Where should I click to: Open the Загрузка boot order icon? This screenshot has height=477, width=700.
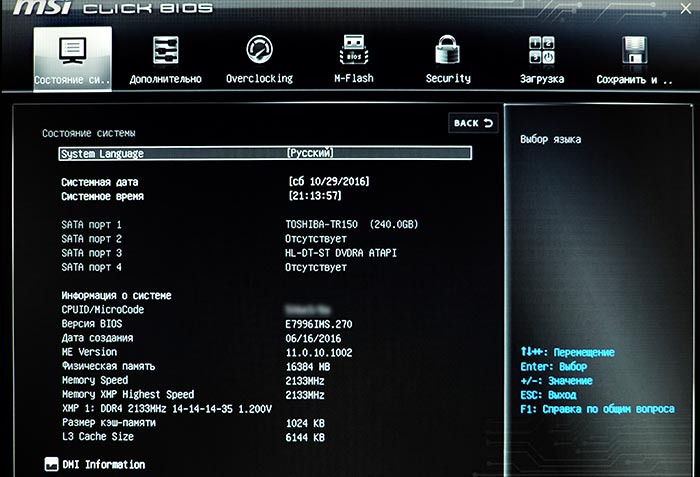click(542, 50)
